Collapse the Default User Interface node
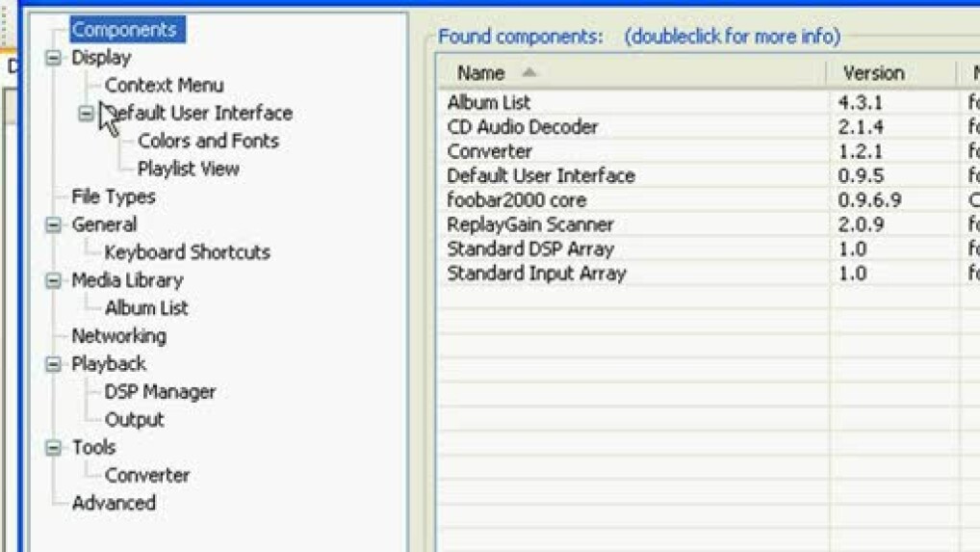980x552 pixels. coord(87,114)
